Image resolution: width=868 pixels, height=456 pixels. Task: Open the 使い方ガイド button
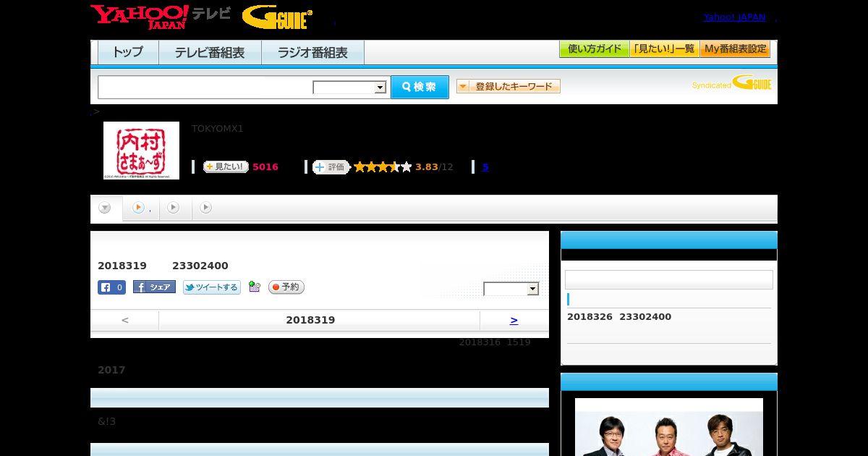coord(595,49)
